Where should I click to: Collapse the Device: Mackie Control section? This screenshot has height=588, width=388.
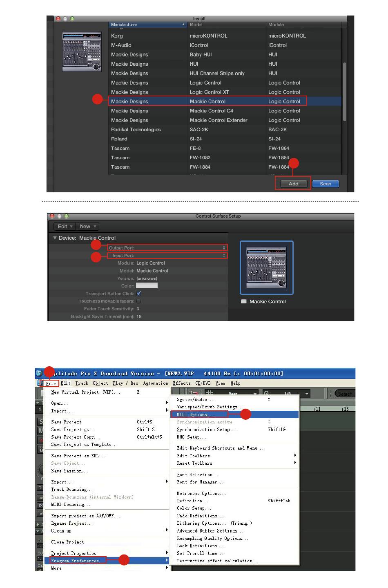(55, 238)
